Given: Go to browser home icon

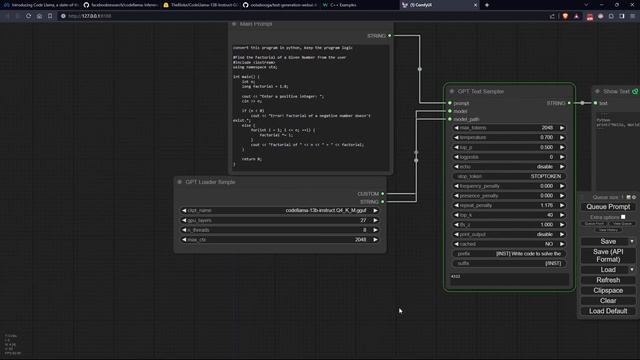Looking at the screenshot, I should [39, 16].
